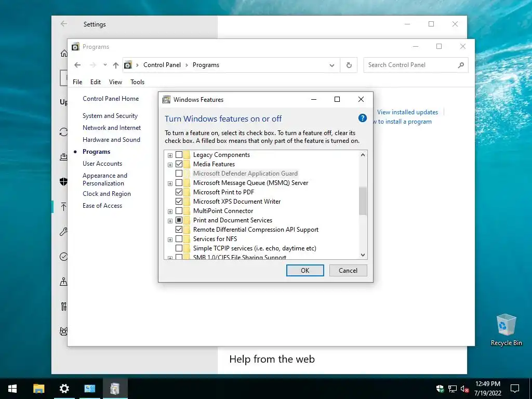Image resolution: width=532 pixels, height=399 pixels.
Task: Uncheck Microsoft Print to PDF
Action: (179, 192)
